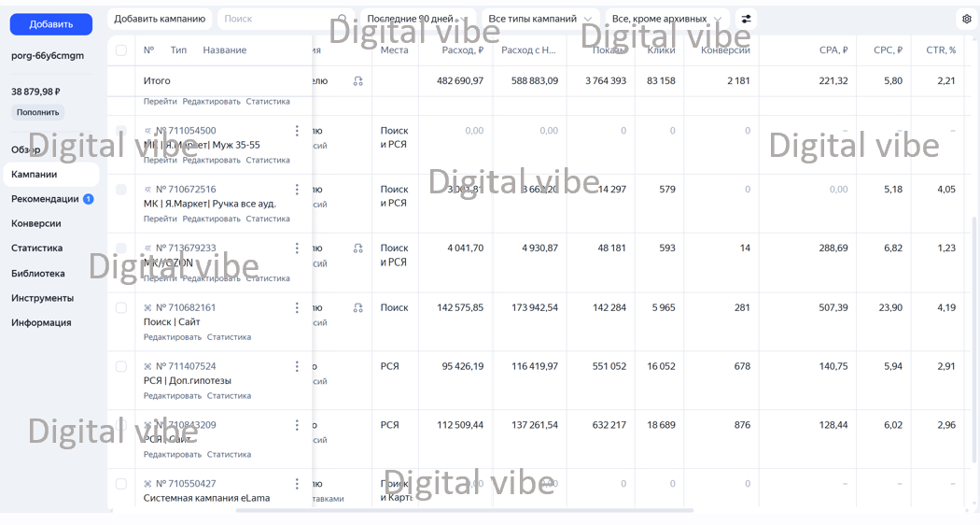Click total spend value 482 690,97

(460, 80)
